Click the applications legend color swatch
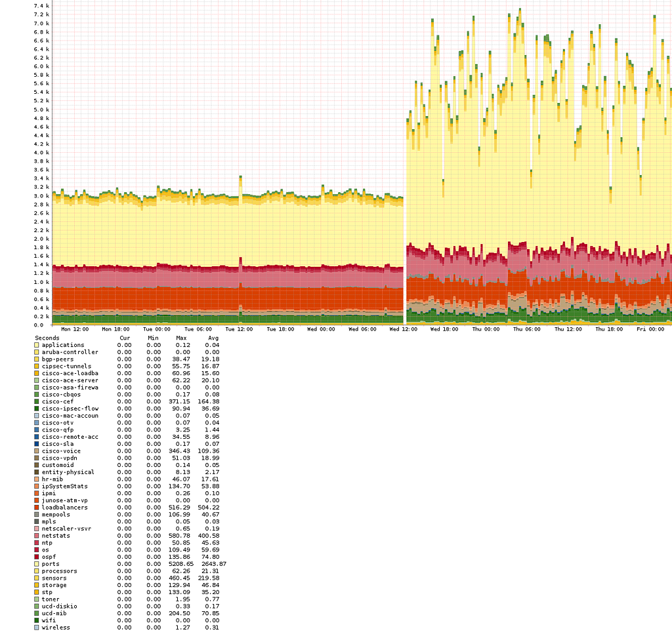The width and height of the screenshot is (672, 642). pos(37,345)
